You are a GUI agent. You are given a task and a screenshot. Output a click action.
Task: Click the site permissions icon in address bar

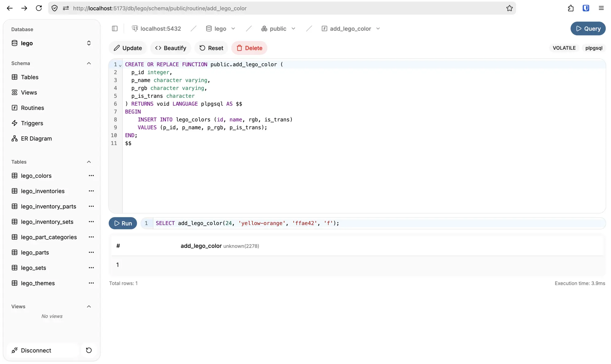(66, 8)
